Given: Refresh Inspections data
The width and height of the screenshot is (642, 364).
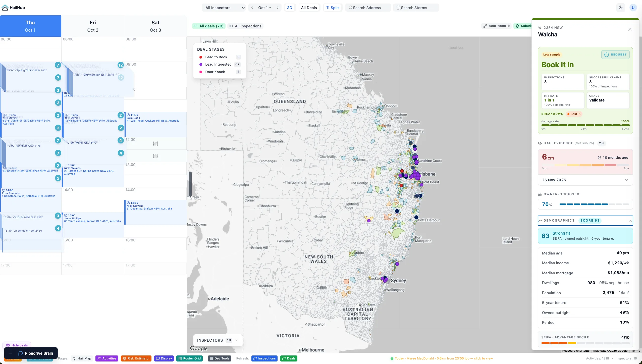Looking at the screenshot, I should click(264, 358).
